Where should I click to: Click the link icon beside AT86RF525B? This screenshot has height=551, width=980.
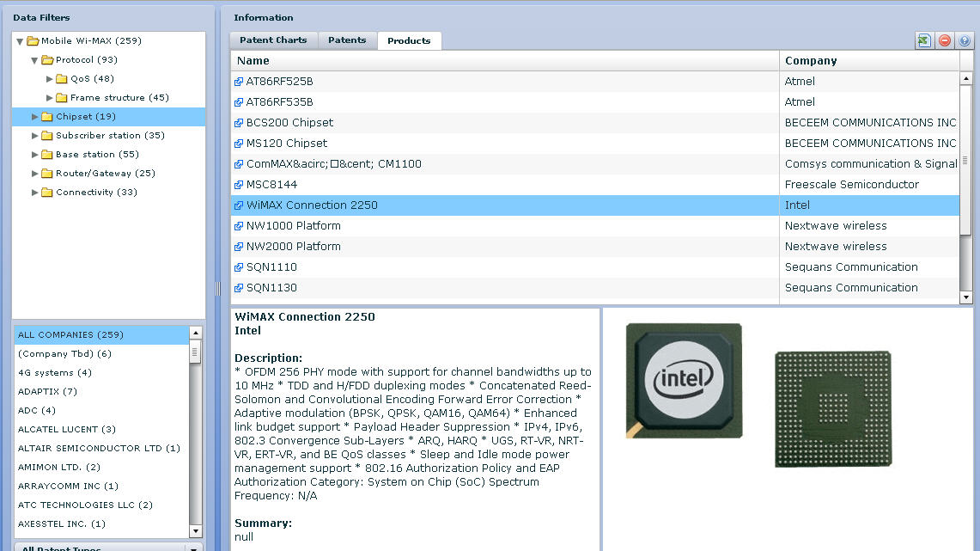[x=239, y=82]
